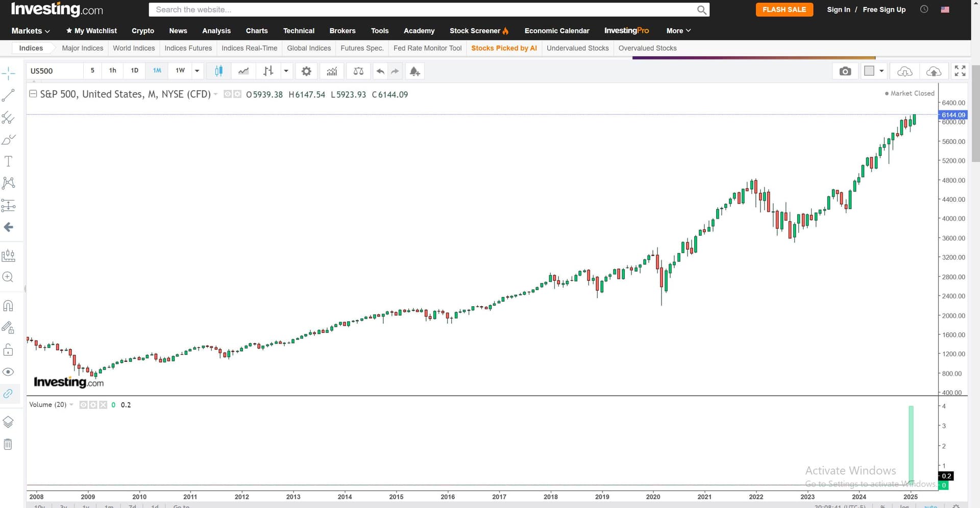Open the layout selector dropdown arrow
Viewport: 980px width, 508px height.
(x=881, y=71)
